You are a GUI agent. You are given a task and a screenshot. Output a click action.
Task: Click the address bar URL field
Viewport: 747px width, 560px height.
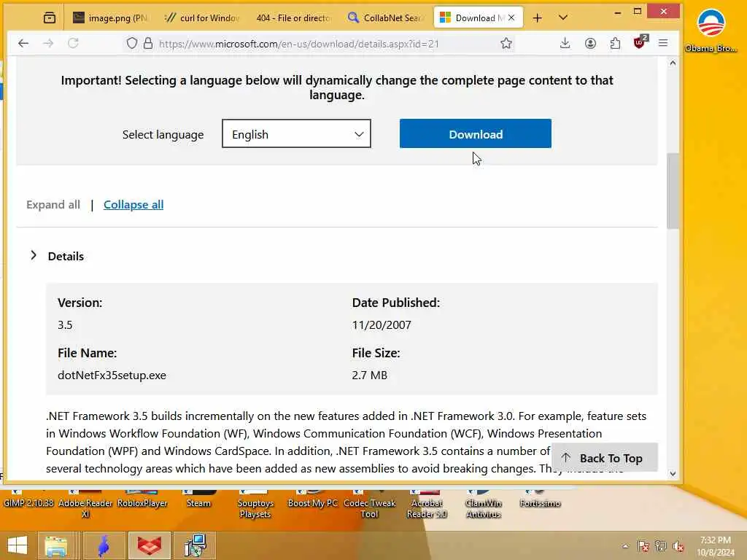298,44
